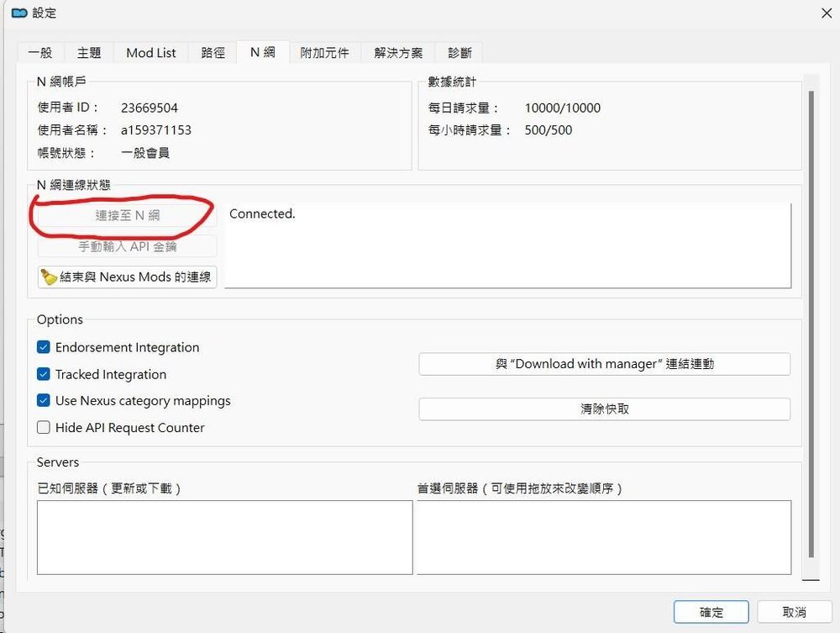
Task: Click the 首選伺服器 list box
Action: pos(604,538)
